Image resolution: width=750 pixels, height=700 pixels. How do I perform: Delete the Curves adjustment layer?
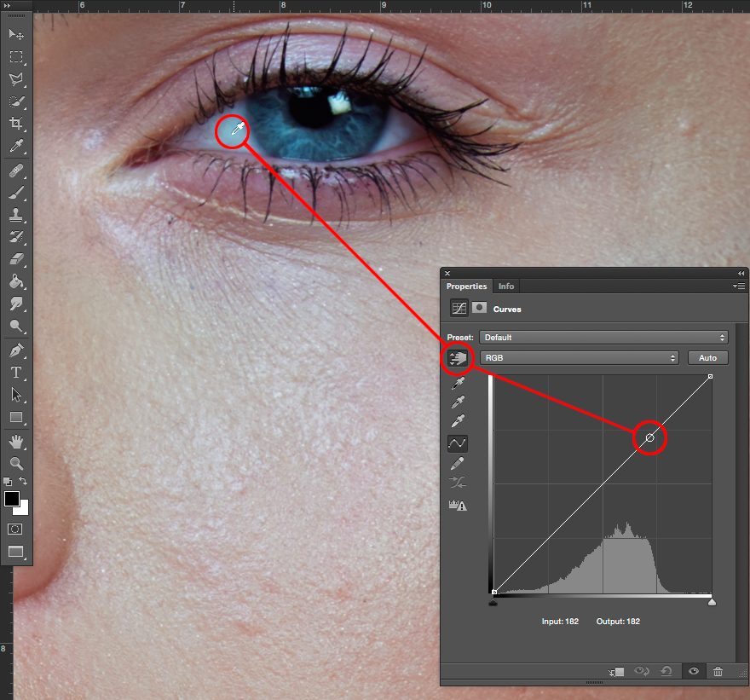coord(718,671)
